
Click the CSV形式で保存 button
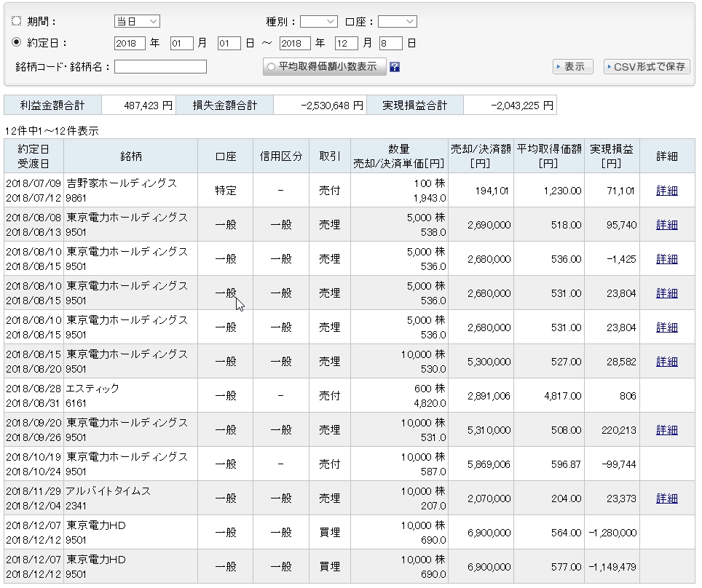[647, 67]
